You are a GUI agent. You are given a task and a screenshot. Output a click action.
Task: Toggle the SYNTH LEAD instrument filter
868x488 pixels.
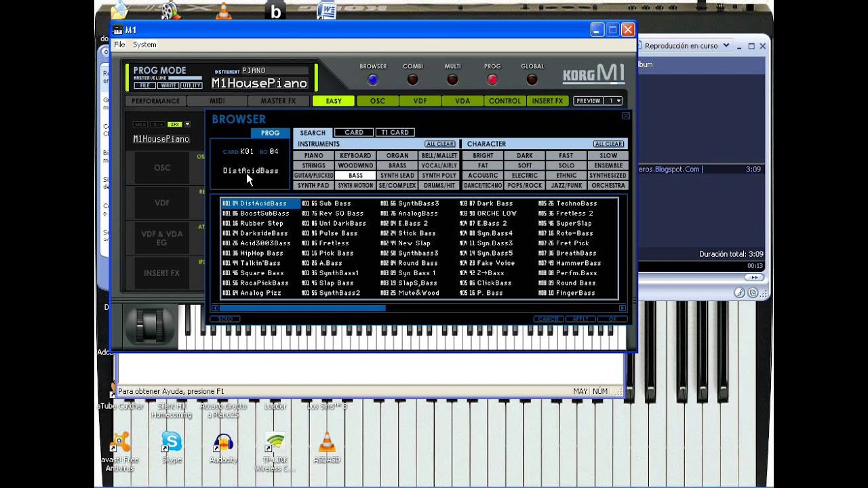[397, 176]
